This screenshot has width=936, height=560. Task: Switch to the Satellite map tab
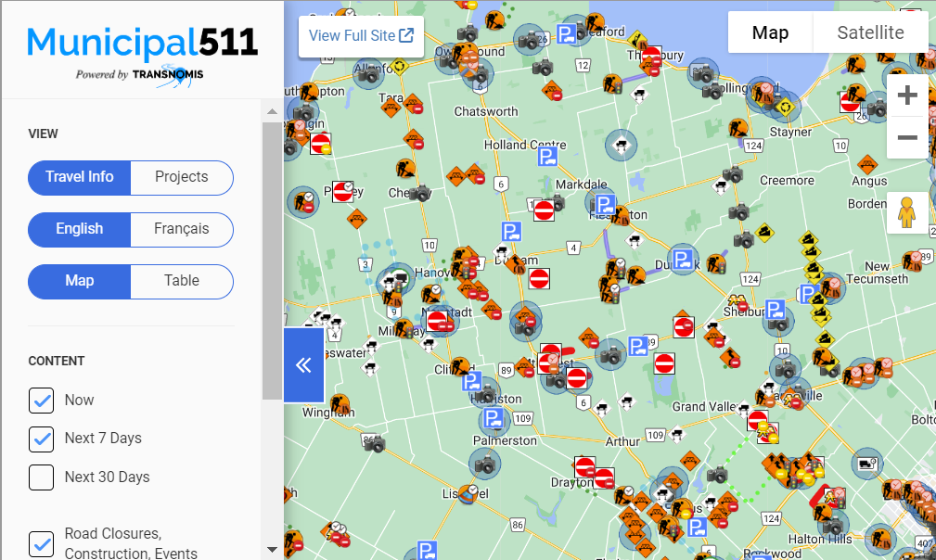click(x=870, y=32)
